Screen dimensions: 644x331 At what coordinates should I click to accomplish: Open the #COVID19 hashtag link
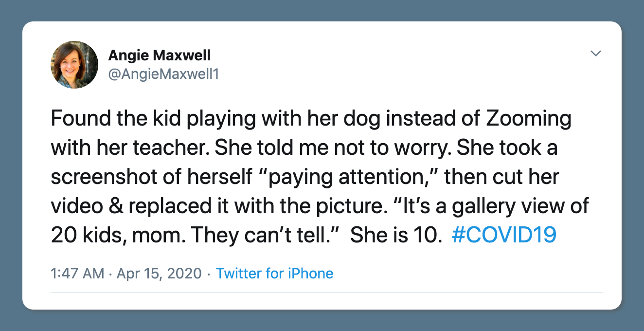[x=504, y=235]
